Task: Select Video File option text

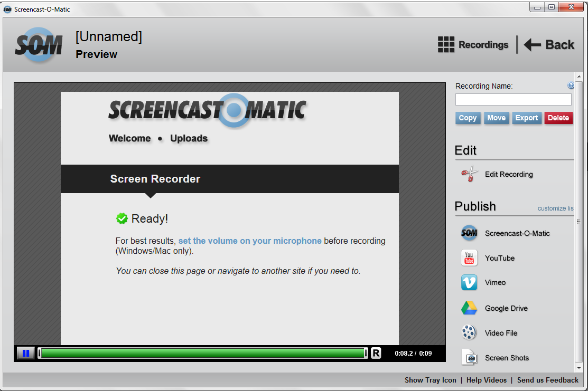Action: 501,333
